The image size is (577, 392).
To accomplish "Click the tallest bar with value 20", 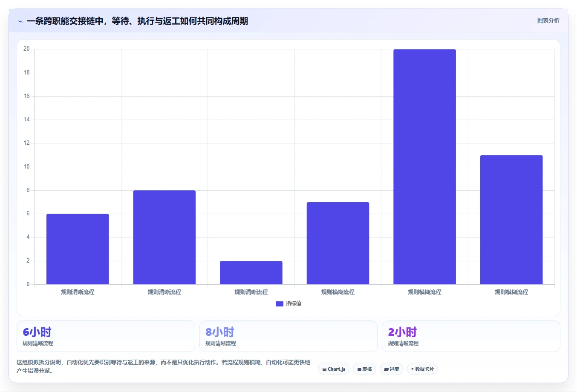I will tap(424, 167).
